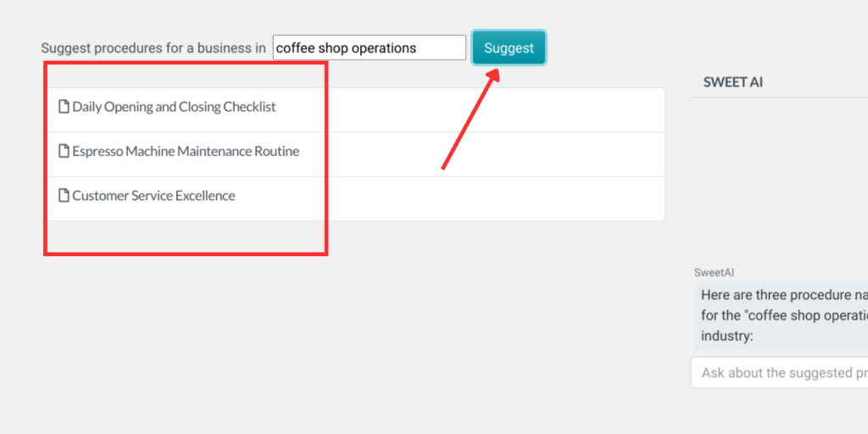
Task: Click the document icon beside Customer Service Excellence
Action: click(64, 195)
